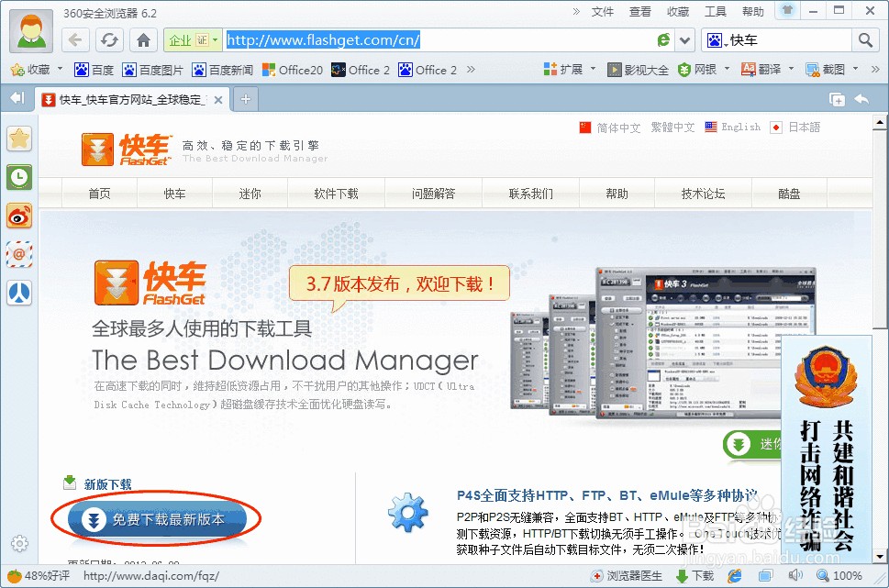Open the Renren sidebar icon

[19, 294]
